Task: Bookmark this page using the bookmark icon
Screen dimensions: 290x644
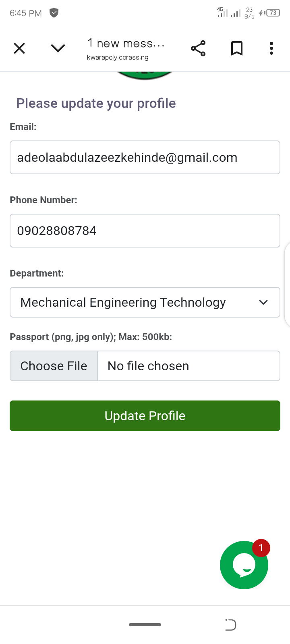Action: coord(237,49)
